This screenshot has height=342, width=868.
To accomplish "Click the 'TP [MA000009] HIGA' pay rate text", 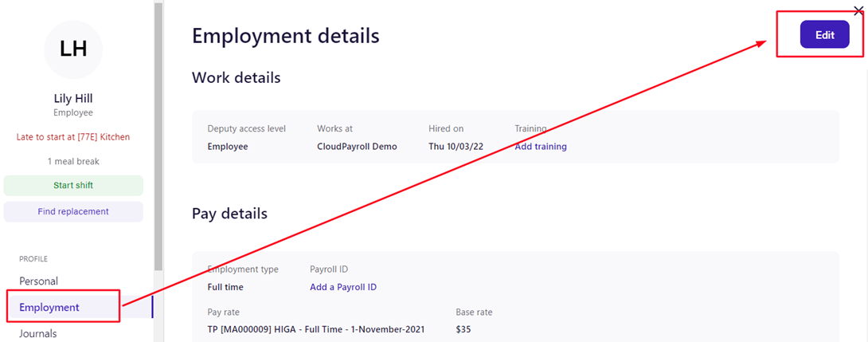I will (x=316, y=329).
